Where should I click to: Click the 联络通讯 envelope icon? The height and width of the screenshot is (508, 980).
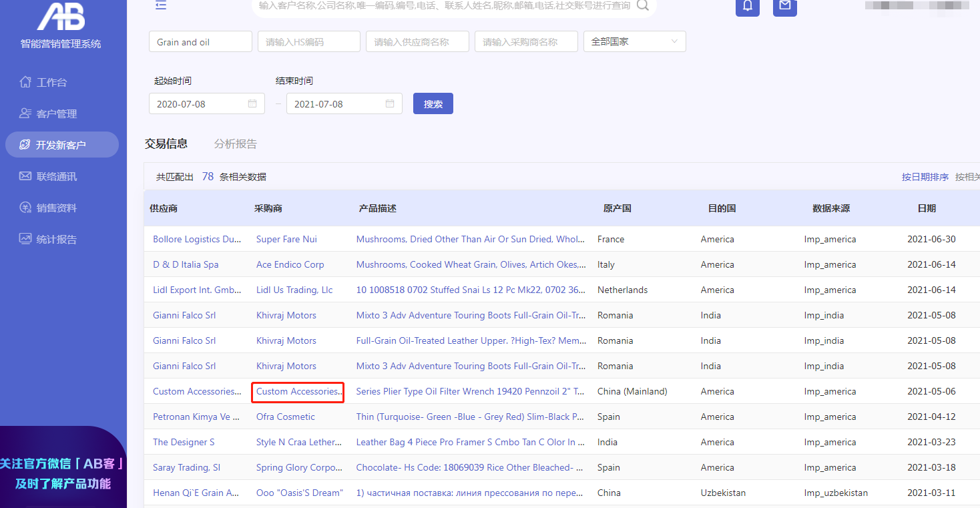[25, 176]
